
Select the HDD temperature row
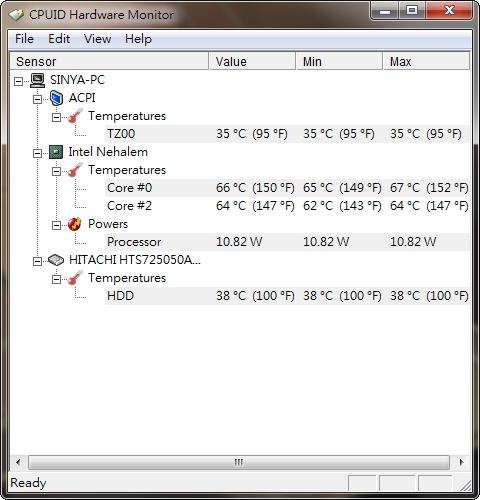coord(287,296)
